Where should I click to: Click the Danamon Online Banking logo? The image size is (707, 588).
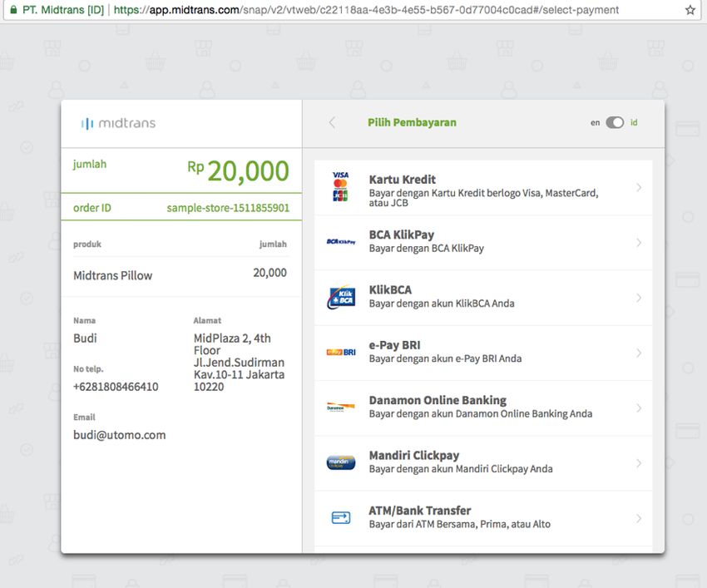[341, 408]
